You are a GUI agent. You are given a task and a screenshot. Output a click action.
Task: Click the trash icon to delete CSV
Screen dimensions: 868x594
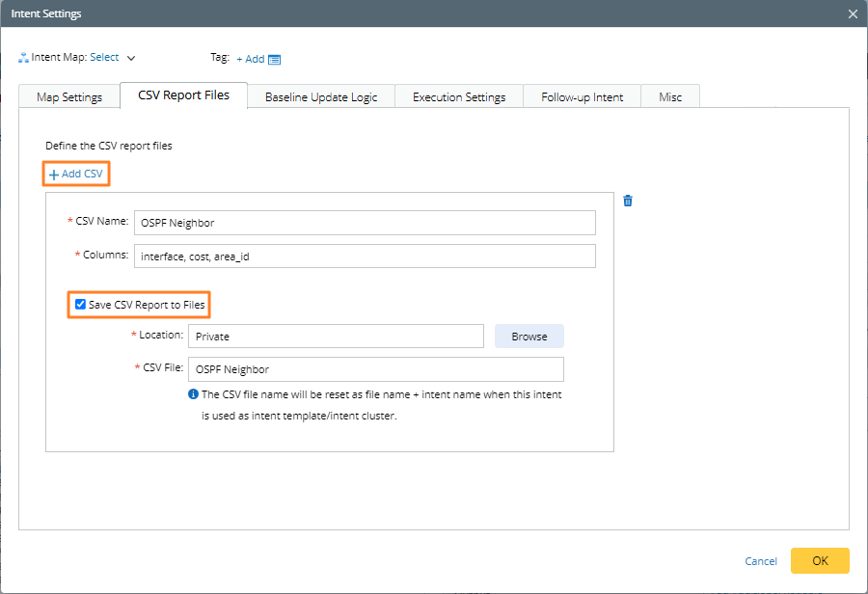(628, 201)
